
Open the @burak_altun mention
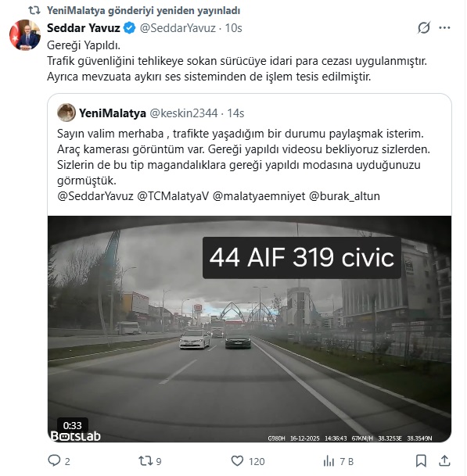[344, 196]
